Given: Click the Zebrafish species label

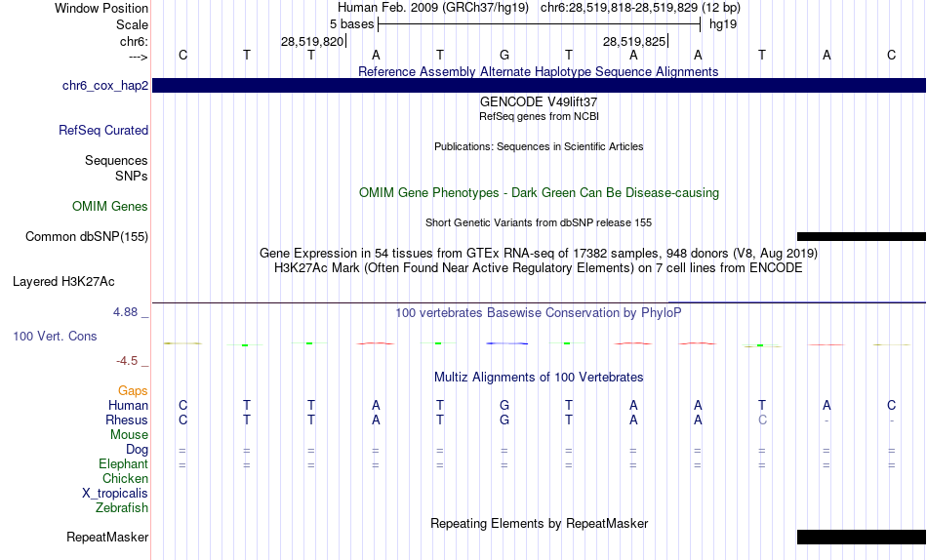Looking at the screenshot, I should [122, 507].
